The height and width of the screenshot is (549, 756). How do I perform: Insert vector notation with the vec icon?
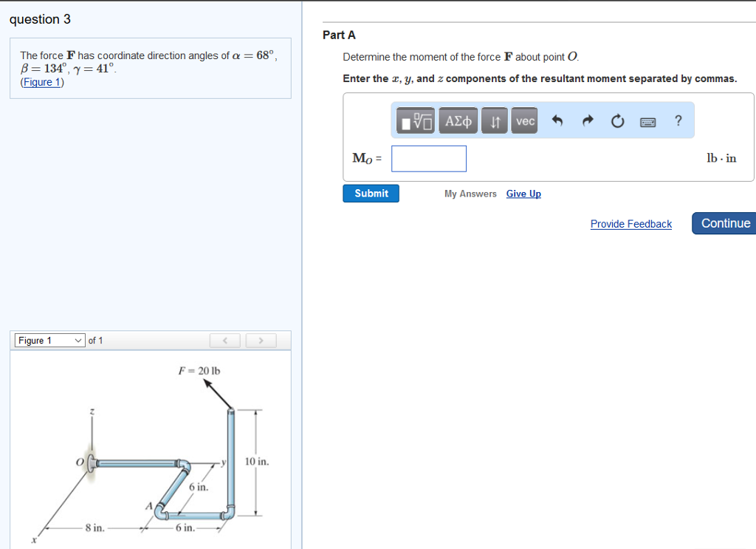(x=524, y=120)
